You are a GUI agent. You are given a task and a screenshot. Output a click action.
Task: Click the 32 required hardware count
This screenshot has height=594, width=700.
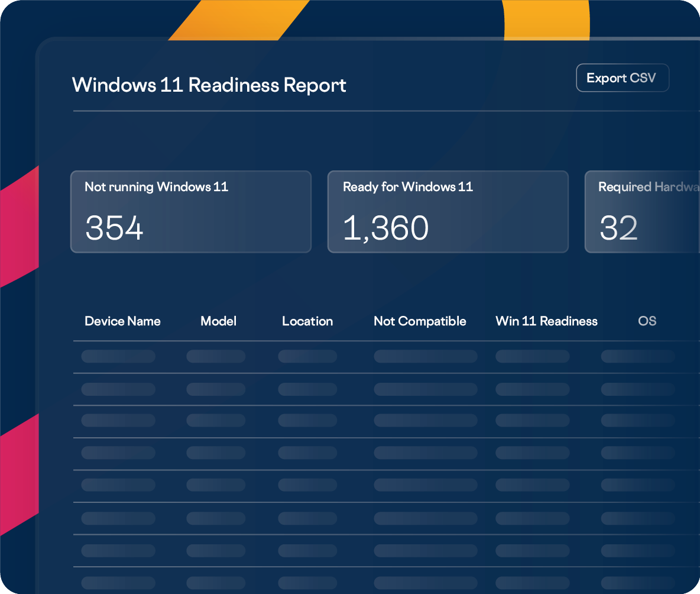[618, 228]
